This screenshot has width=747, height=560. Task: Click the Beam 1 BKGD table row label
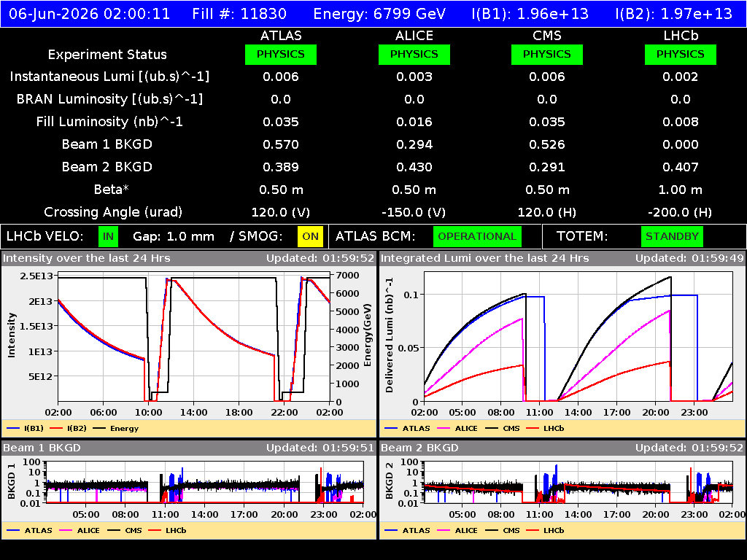[107, 144]
